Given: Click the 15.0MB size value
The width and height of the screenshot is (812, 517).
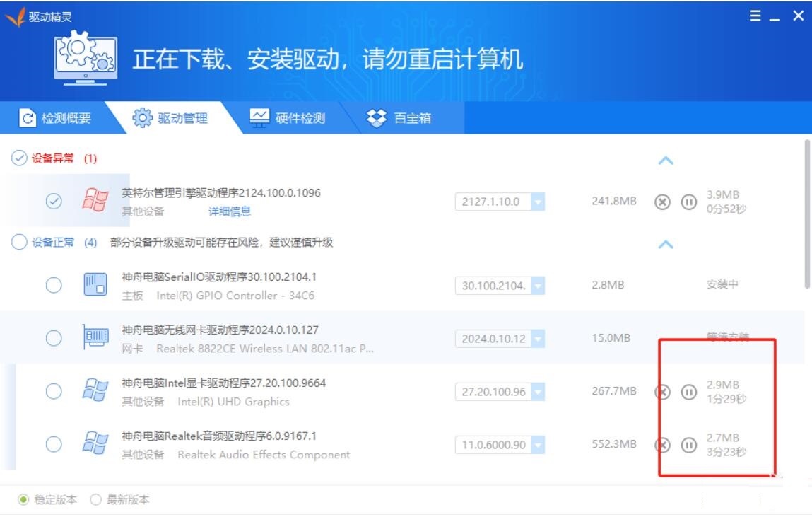Looking at the screenshot, I should pos(611,338).
